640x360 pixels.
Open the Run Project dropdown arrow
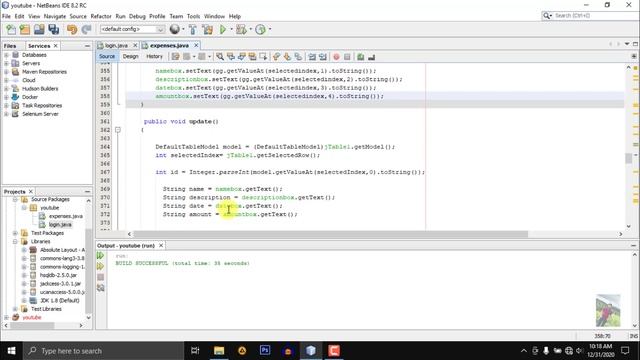pos(231,29)
